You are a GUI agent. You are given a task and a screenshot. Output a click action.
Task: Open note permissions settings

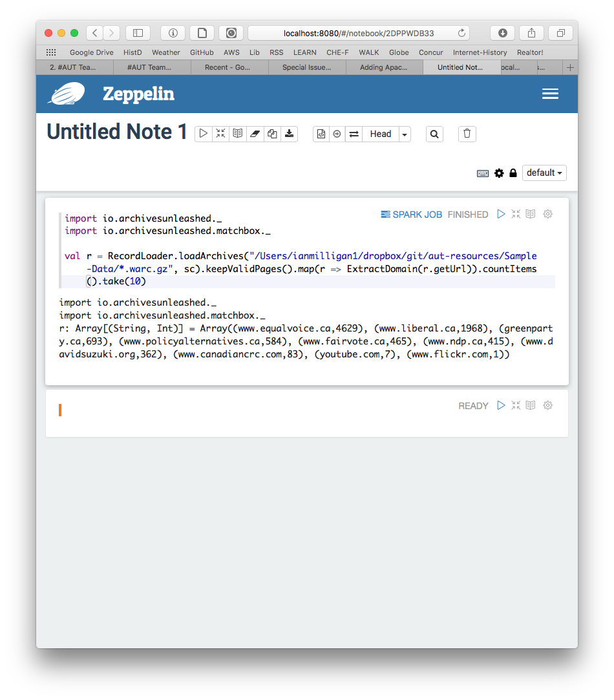pyautogui.click(x=499, y=173)
